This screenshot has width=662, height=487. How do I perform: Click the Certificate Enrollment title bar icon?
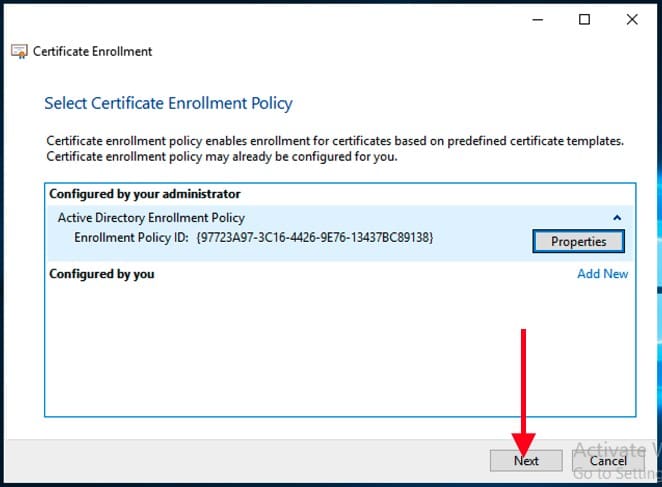coord(19,51)
